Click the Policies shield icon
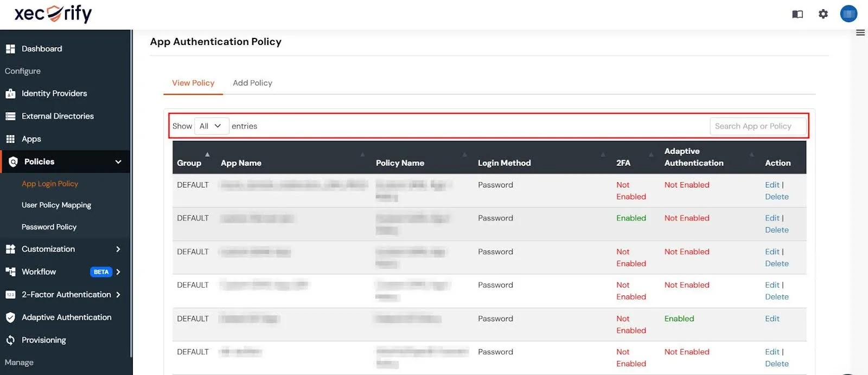The width and height of the screenshot is (868, 375). pos(13,161)
